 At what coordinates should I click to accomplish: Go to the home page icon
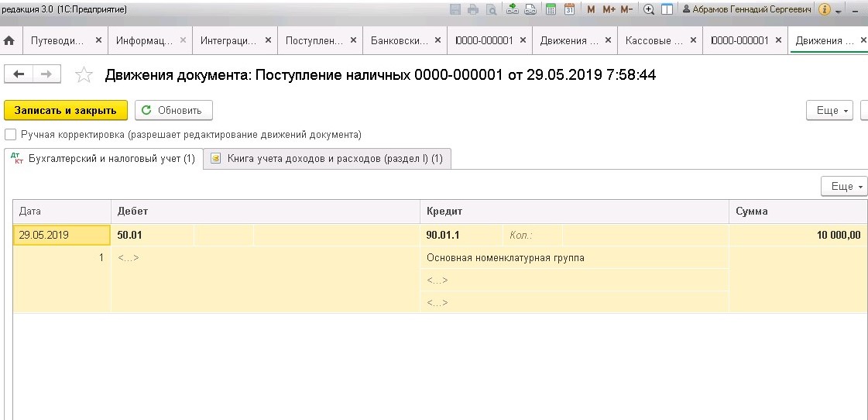tap(10, 40)
